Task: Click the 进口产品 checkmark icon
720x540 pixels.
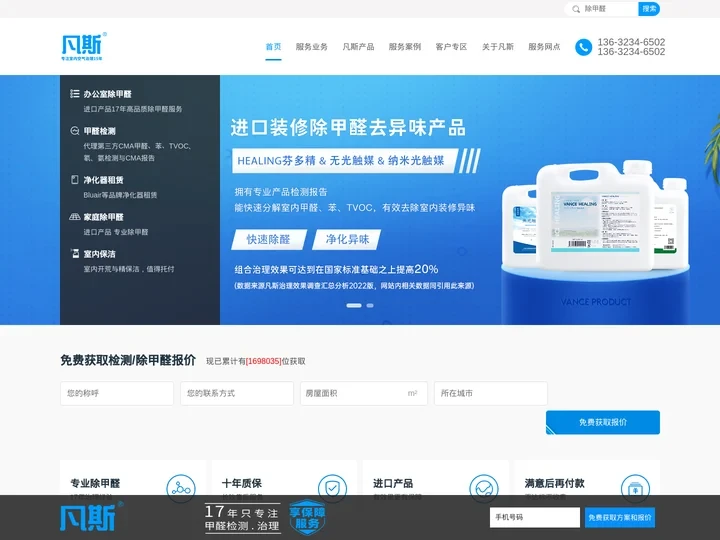Action: pos(484,489)
